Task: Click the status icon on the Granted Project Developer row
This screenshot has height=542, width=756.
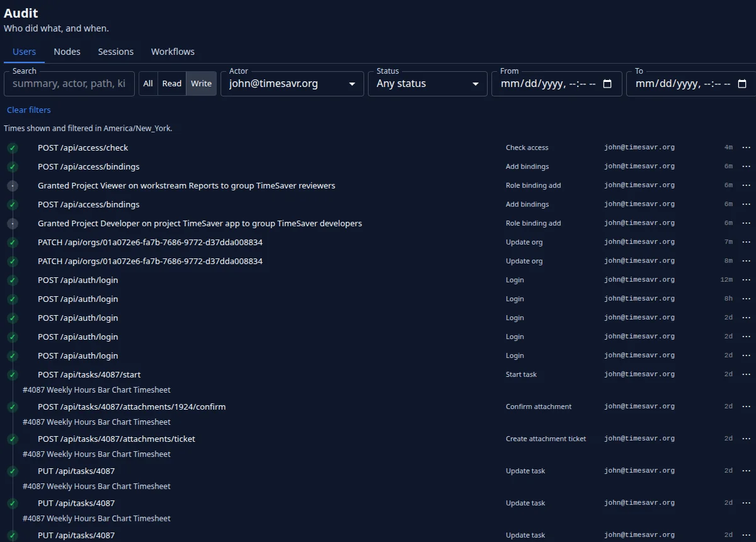Action: 13,223
